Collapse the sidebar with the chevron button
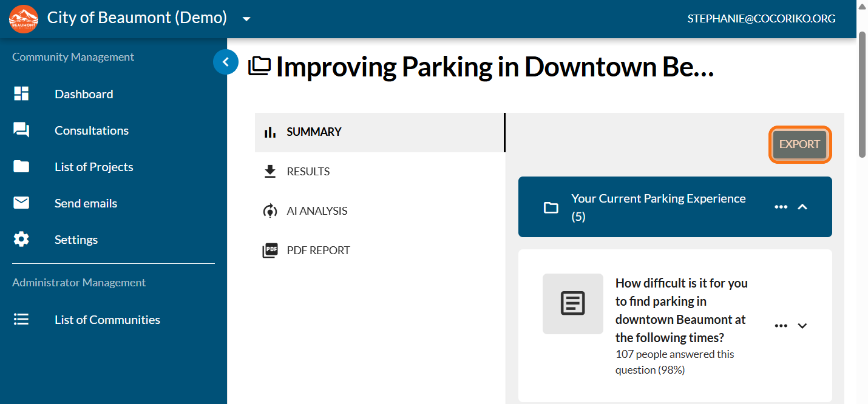868x404 pixels. [226, 62]
